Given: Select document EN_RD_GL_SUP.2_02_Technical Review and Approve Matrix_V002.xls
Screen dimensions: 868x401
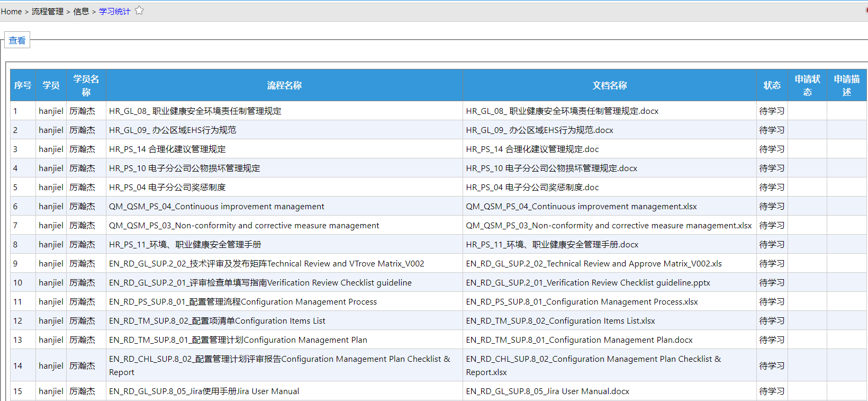Looking at the screenshot, I should tap(594, 264).
